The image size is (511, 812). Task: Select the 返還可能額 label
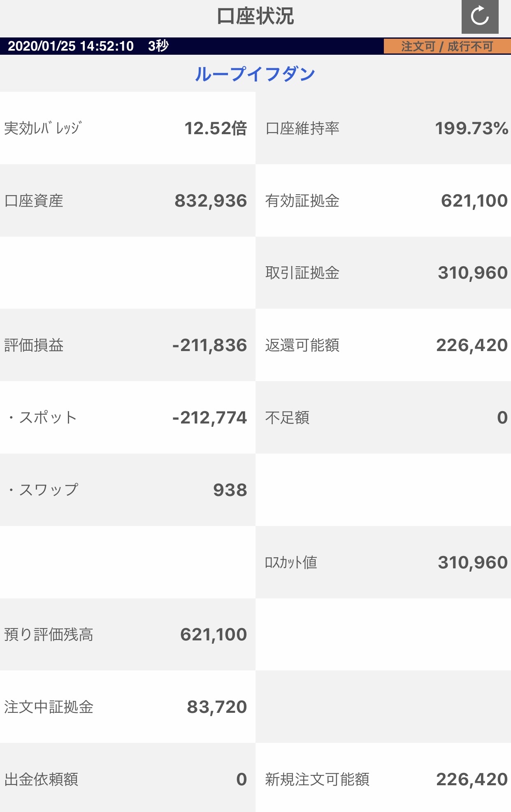[x=302, y=345]
